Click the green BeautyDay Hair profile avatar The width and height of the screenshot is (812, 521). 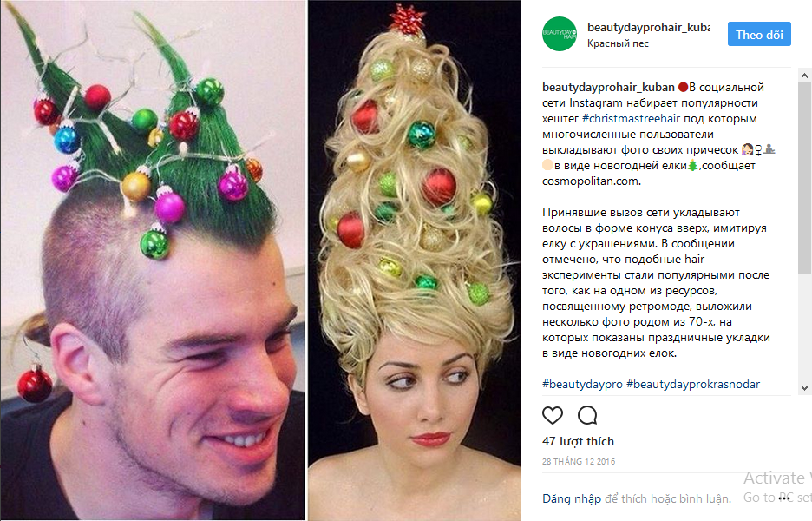tap(560, 34)
